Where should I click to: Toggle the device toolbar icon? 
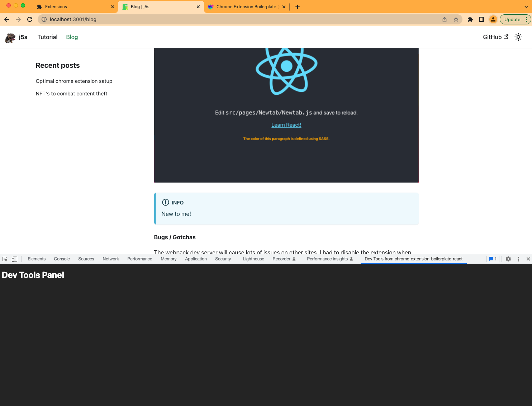click(x=14, y=259)
